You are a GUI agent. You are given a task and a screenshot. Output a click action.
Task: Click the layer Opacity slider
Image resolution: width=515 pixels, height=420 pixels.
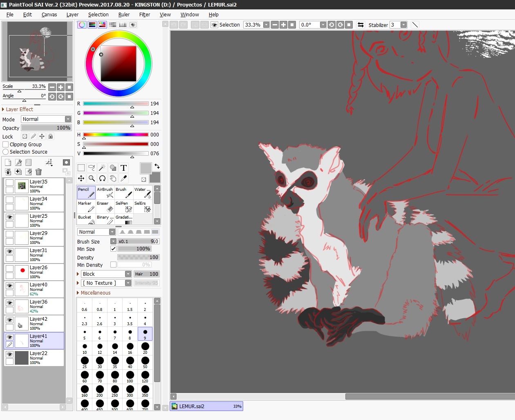point(46,128)
